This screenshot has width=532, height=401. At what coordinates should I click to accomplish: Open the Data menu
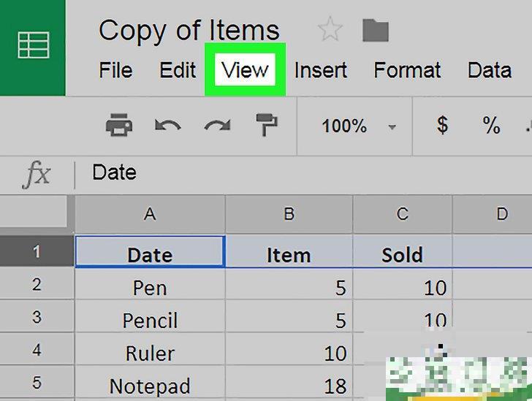click(x=489, y=71)
